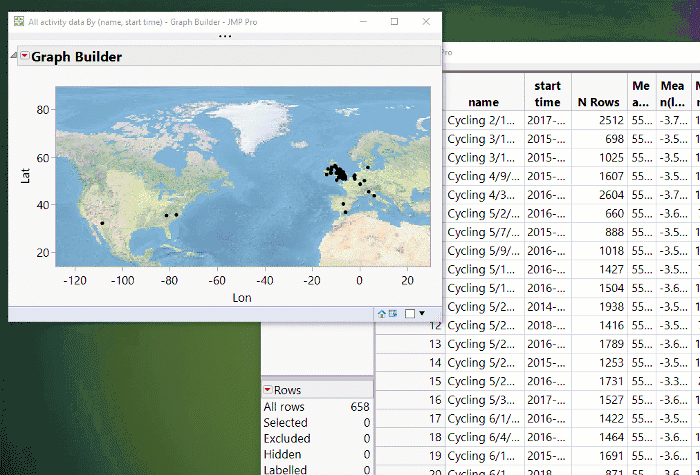Maximize the Graph Builder window
Screen dimensions: 700x475
point(394,21)
